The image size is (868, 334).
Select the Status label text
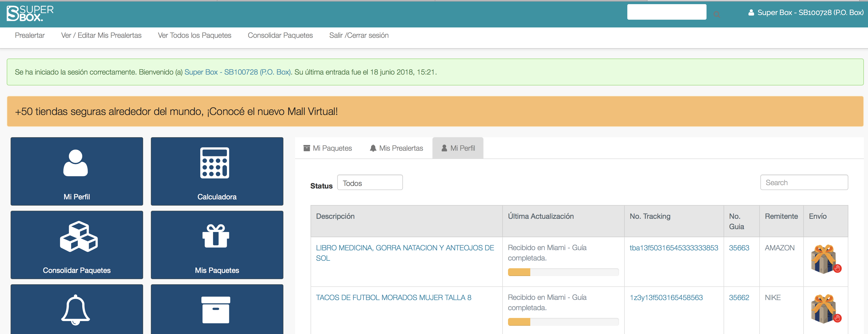pos(321,186)
